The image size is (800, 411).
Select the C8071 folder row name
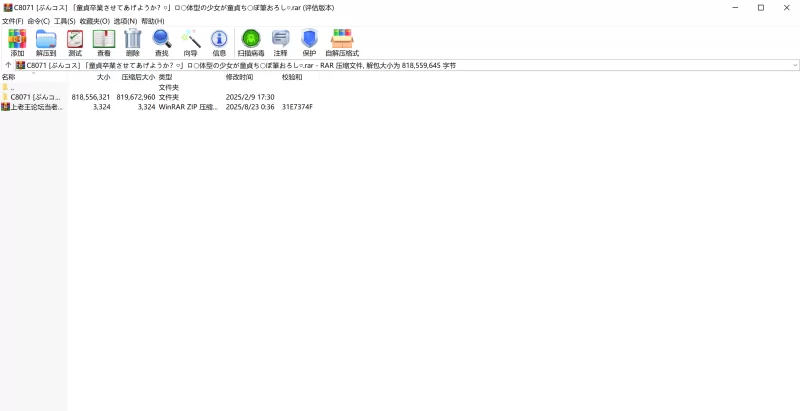(x=35, y=97)
